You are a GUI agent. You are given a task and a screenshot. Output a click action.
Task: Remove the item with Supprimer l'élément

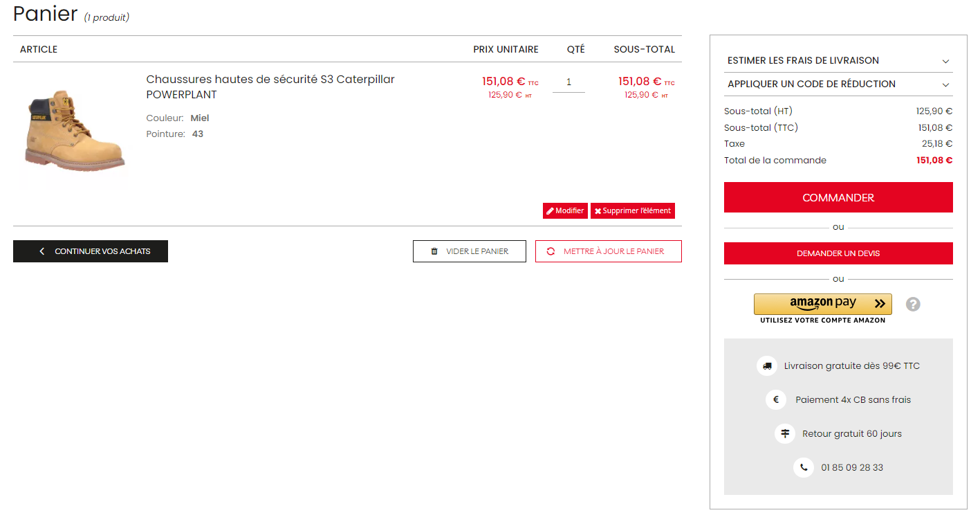(x=633, y=210)
